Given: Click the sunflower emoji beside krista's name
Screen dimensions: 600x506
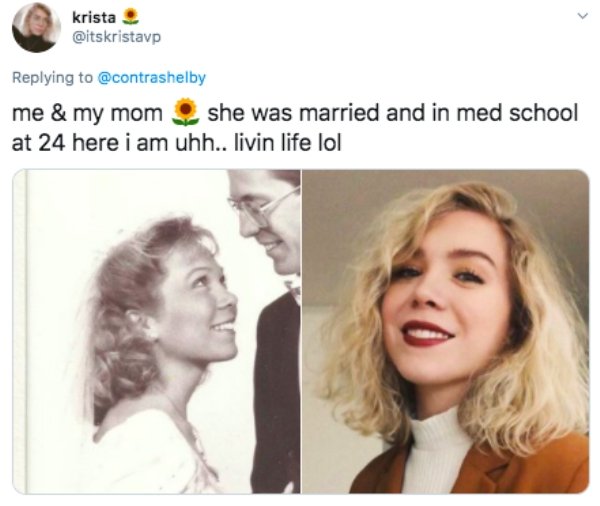Looking at the screenshot, I should [128, 17].
